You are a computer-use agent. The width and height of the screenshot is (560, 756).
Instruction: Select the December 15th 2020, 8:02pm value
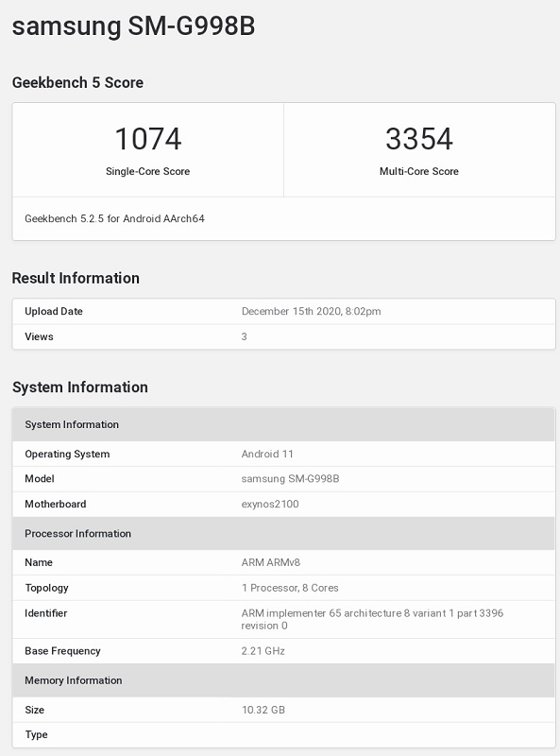pyautogui.click(x=312, y=311)
